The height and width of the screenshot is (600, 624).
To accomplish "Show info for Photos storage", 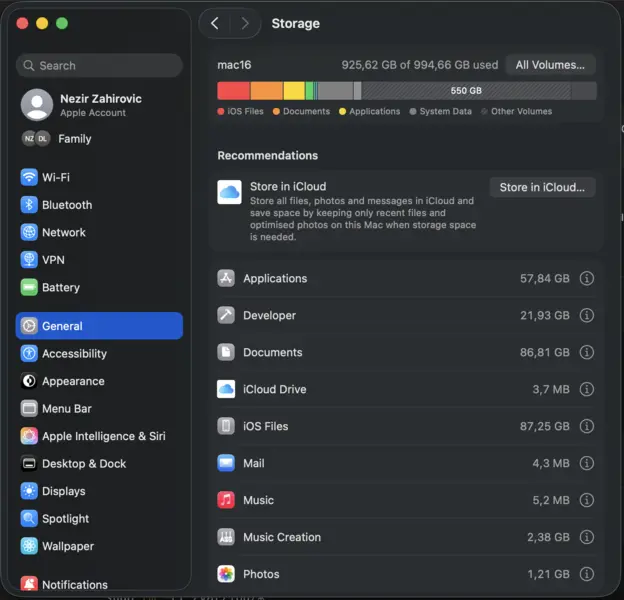I will point(587,574).
